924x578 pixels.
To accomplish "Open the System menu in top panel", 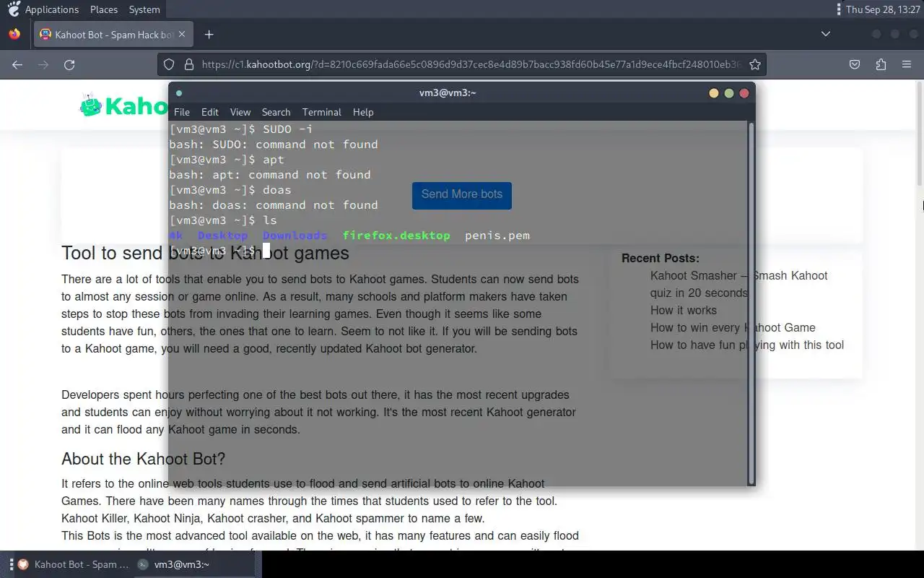I will [144, 9].
